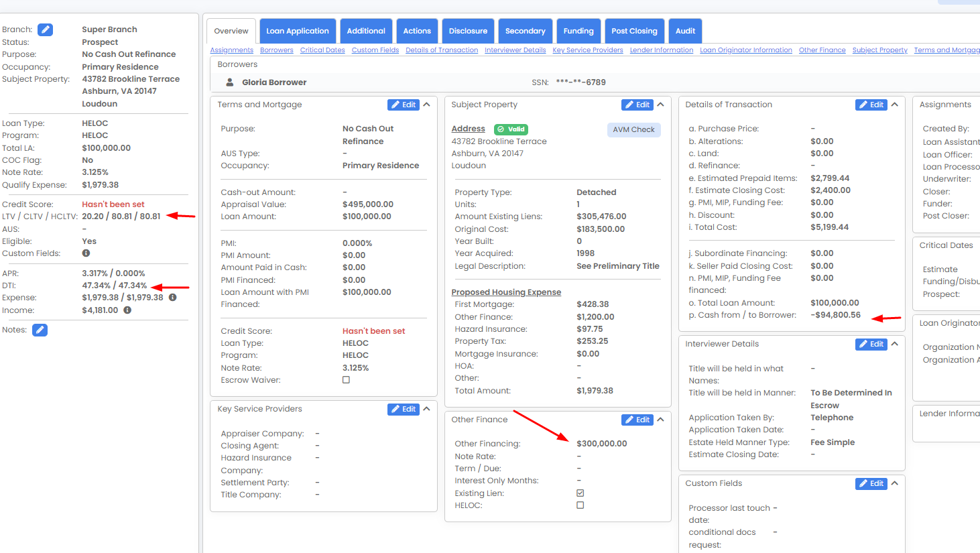The height and width of the screenshot is (553, 980).
Task: Collapse the Details of Transaction panel
Action: click(x=894, y=105)
